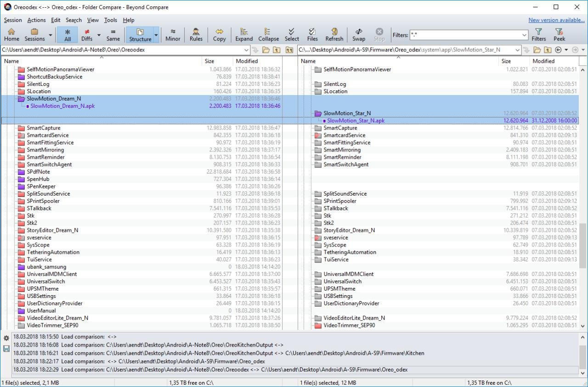The height and width of the screenshot is (387, 588).
Task: Select the SPdfNote folder on the left
Action: [38, 172]
